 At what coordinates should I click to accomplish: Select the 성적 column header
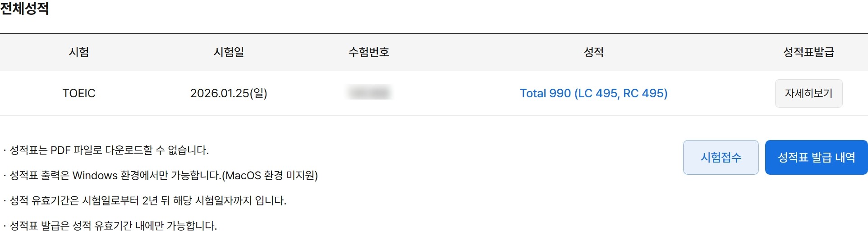[593, 52]
